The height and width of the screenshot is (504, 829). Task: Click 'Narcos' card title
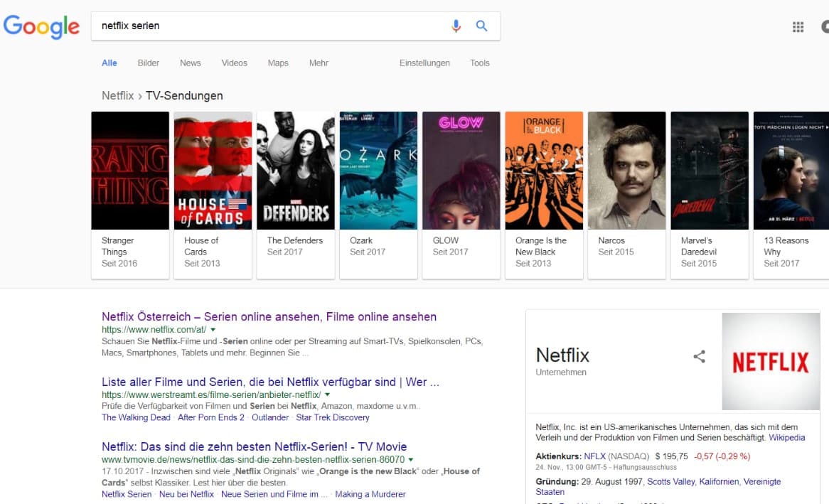point(611,240)
